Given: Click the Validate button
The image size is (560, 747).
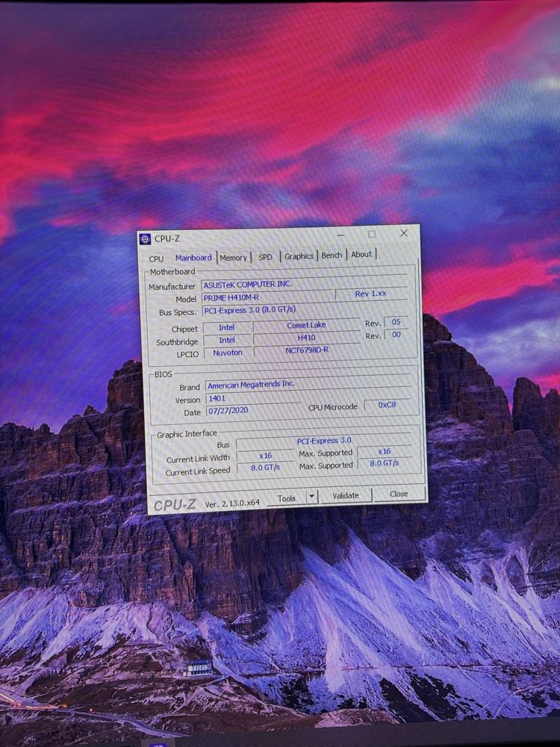Looking at the screenshot, I should (345, 496).
